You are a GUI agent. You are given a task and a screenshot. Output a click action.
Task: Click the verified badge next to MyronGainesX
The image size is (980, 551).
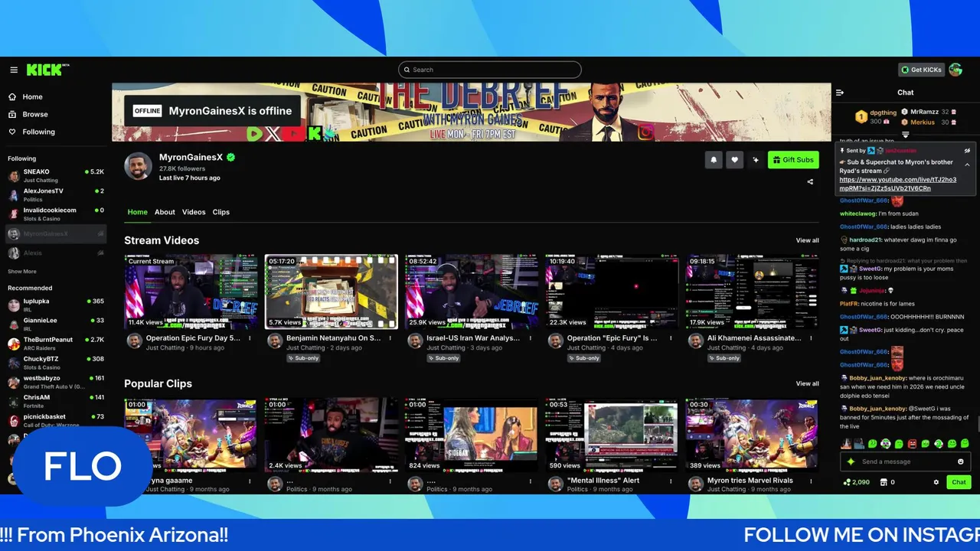[x=230, y=158]
